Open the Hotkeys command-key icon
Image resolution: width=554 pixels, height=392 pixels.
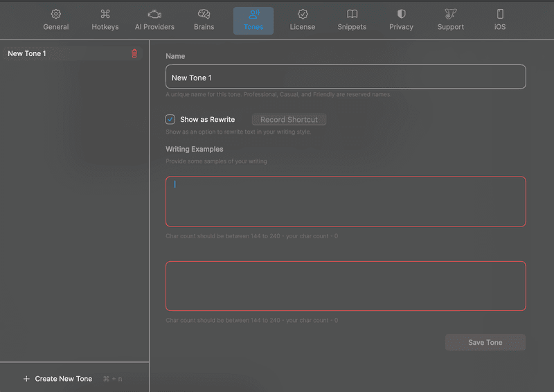coord(105,14)
